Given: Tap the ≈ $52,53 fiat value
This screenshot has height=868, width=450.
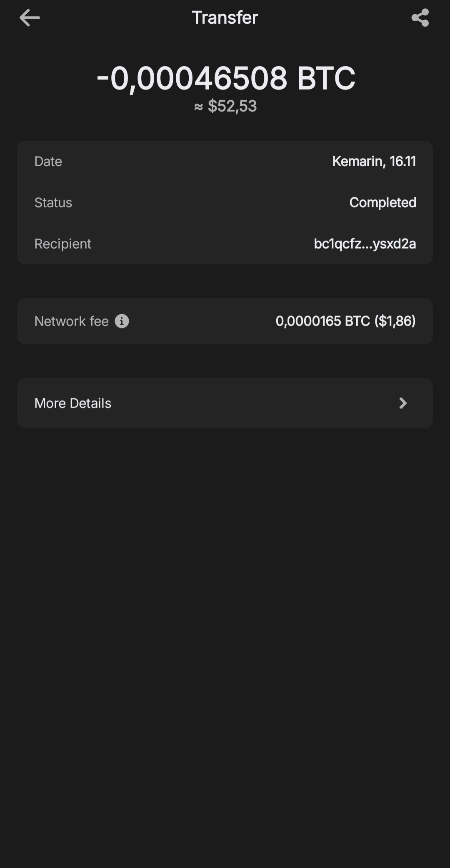Looking at the screenshot, I should 225,106.
